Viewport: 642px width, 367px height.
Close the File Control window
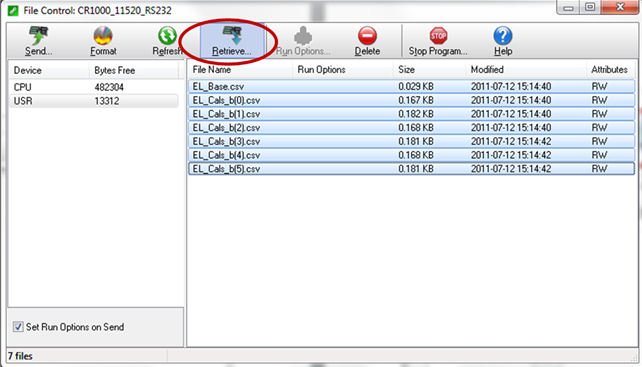click(x=619, y=7)
